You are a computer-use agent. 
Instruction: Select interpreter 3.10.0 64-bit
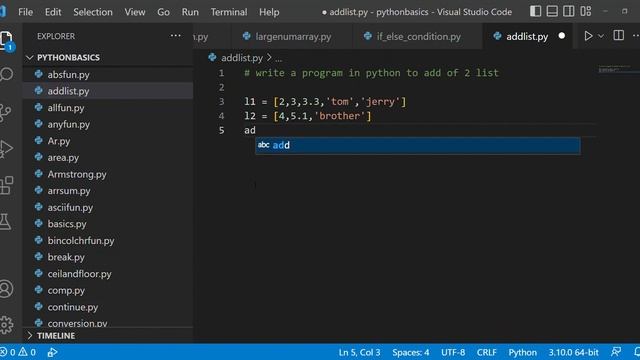(x=573, y=352)
